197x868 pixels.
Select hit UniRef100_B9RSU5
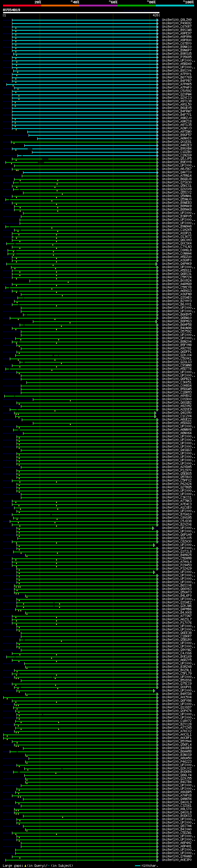pos(177,54)
